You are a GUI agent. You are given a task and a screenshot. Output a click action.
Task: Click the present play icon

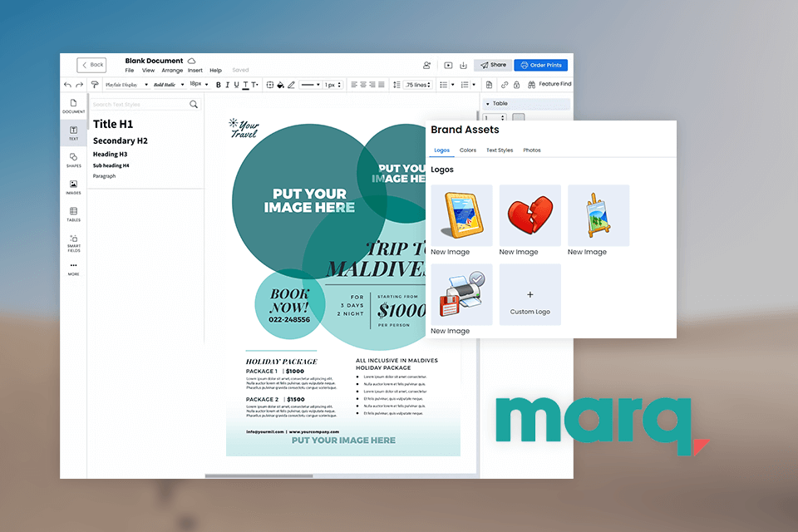coord(448,65)
